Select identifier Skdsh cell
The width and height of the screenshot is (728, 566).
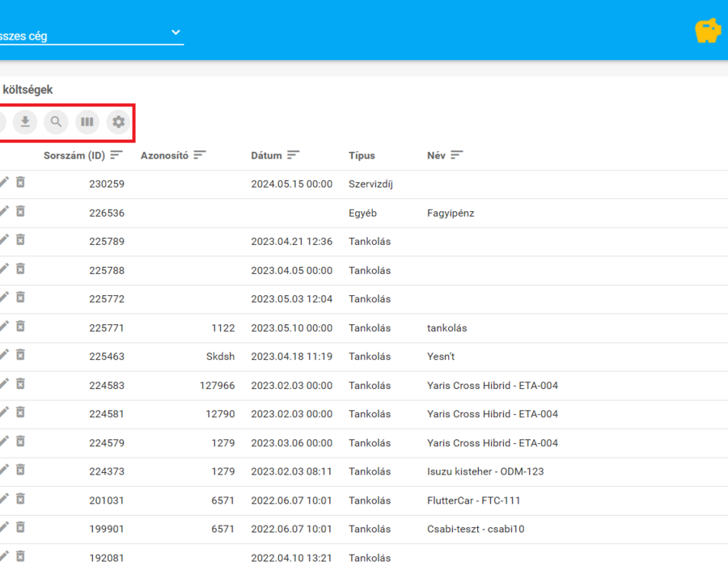[x=221, y=357]
